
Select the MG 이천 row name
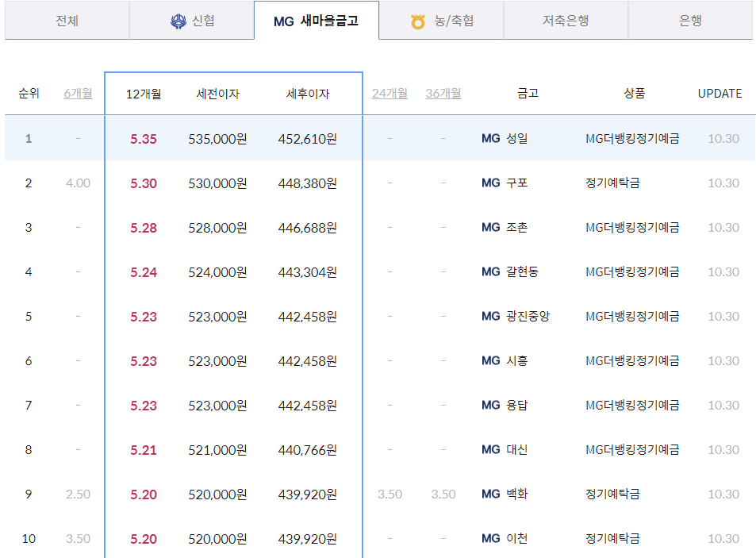pyautogui.click(x=505, y=538)
